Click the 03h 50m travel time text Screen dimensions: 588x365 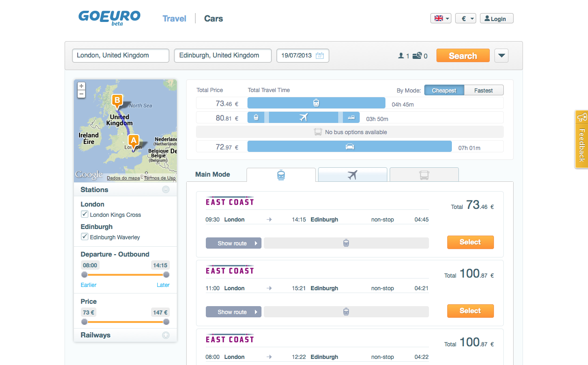377,119
